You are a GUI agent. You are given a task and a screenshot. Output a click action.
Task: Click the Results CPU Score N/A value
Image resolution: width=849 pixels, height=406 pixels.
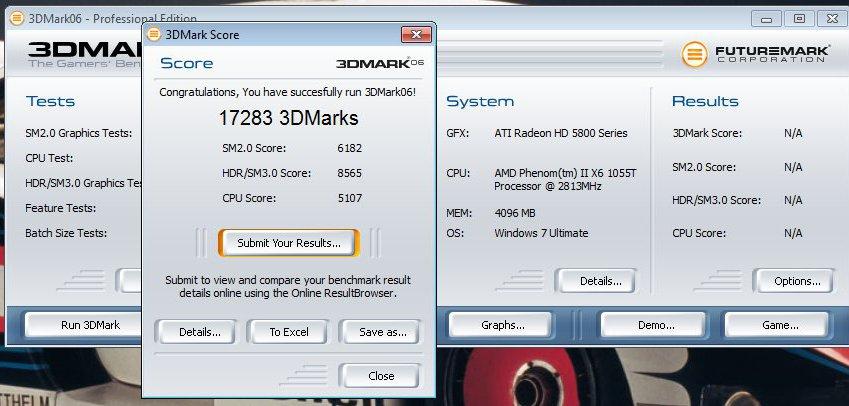793,233
